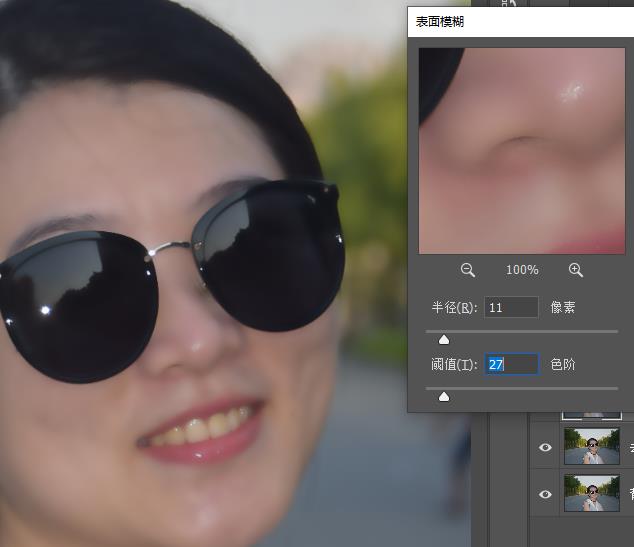This screenshot has width=634, height=547.
Task: Select the upper layer thumbnail
Action: click(x=592, y=446)
